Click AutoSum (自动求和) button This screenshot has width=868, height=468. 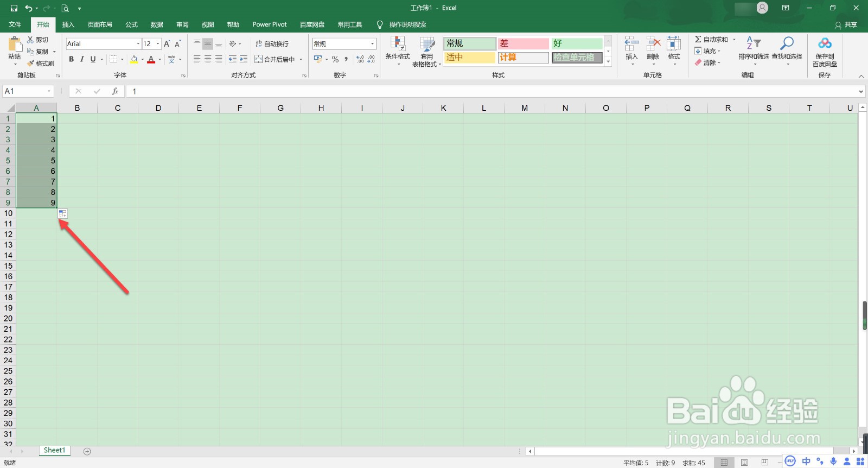pos(711,40)
